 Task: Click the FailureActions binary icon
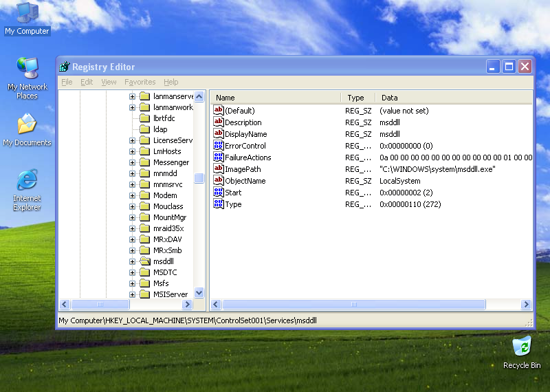tap(218, 157)
